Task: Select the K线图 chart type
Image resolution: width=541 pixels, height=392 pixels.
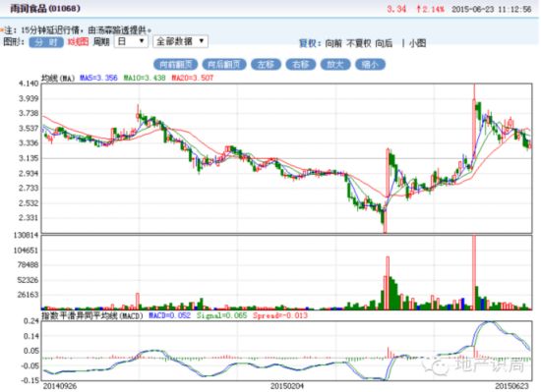Action: (x=79, y=42)
